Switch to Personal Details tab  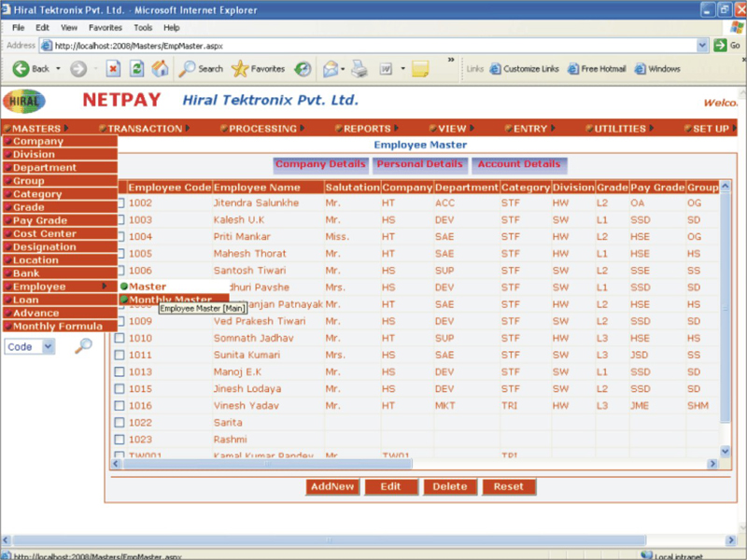(419, 164)
